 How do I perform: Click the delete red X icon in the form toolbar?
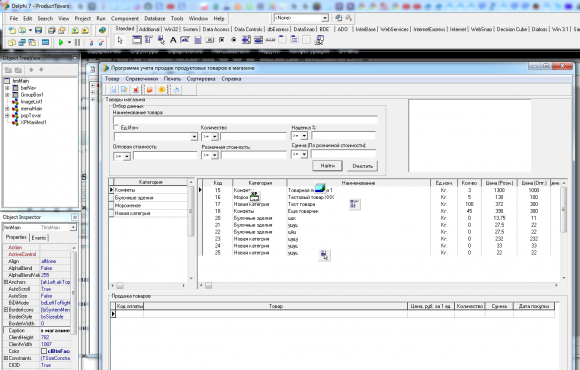coord(136,90)
